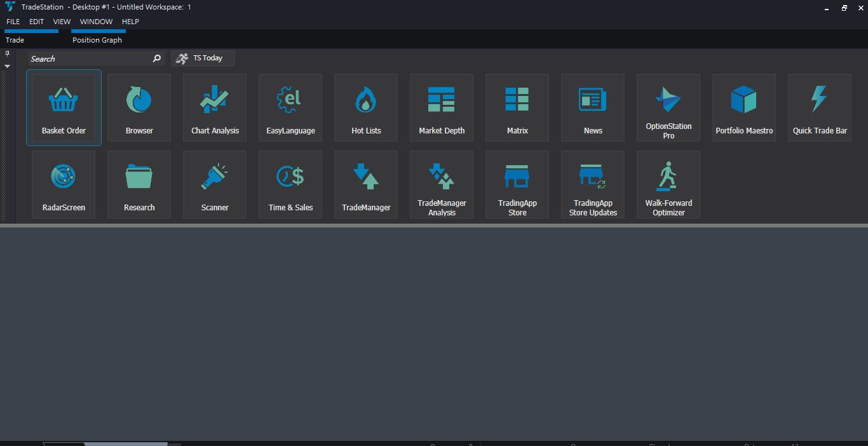Open the HELP menu
This screenshot has width=868, height=446.
pyautogui.click(x=130, y=22)
